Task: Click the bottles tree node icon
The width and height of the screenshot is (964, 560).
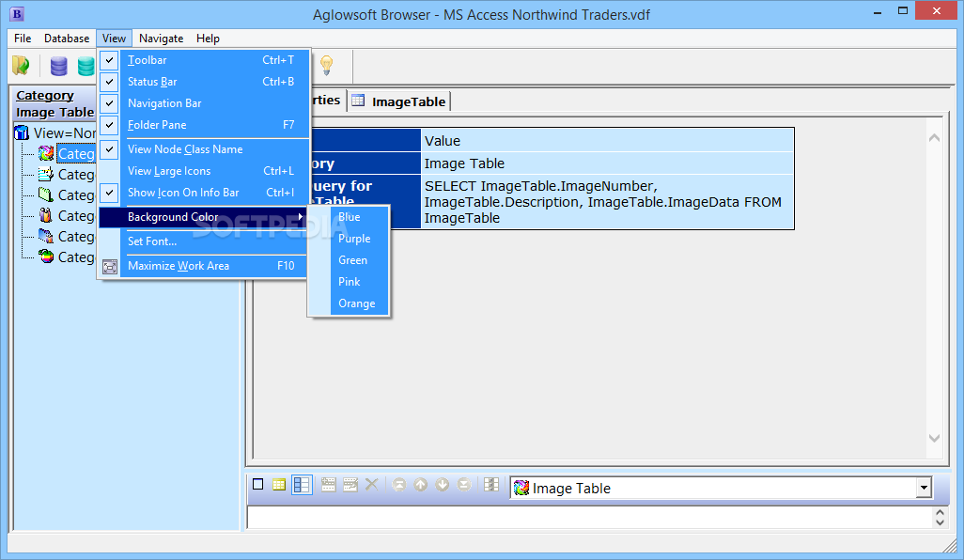Action: 46,216
